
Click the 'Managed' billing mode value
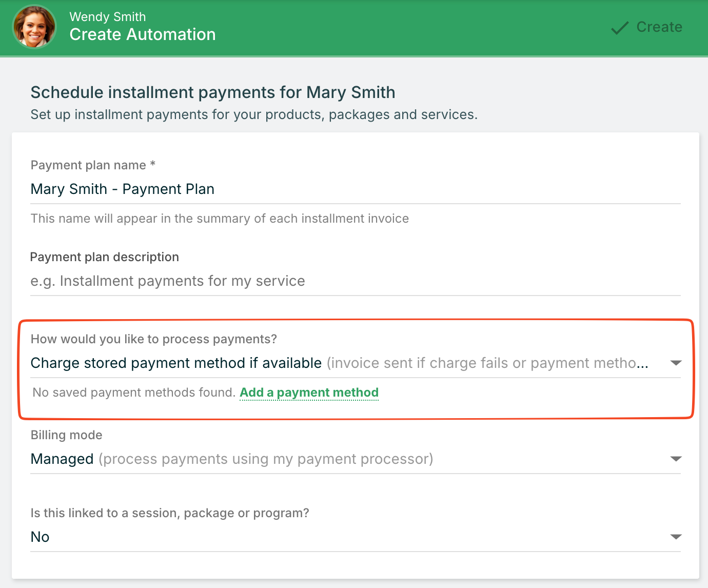(62, 459)
